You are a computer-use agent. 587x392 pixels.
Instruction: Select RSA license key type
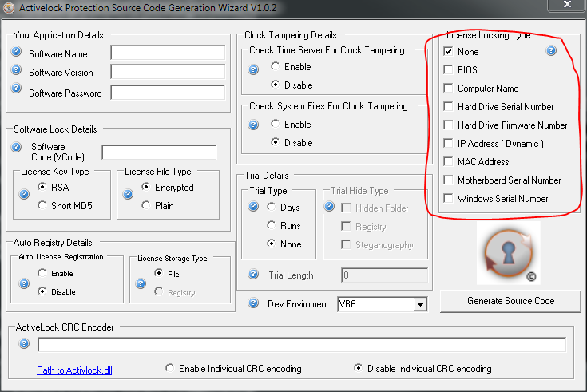click(42, 187)
